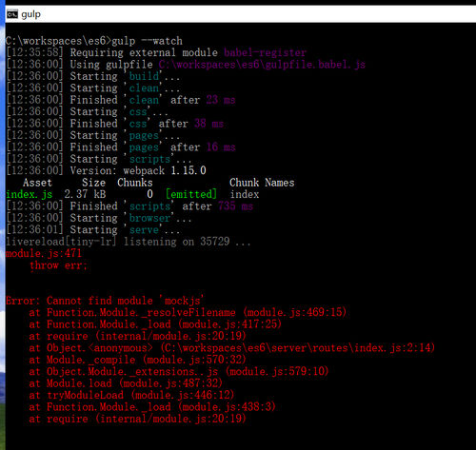The image size is (476, 450).
Task: Click 'Finished clean after 23 ms' line
Action: coord(121,100)
